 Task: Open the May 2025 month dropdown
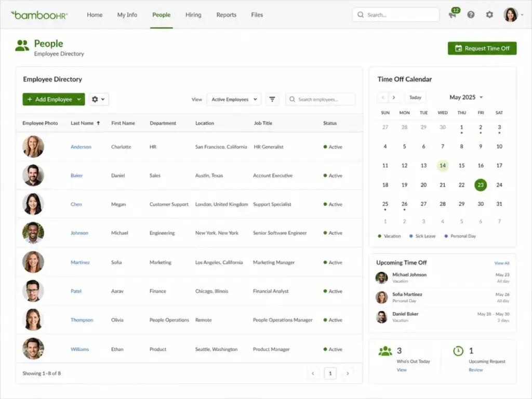coord(466,97)
